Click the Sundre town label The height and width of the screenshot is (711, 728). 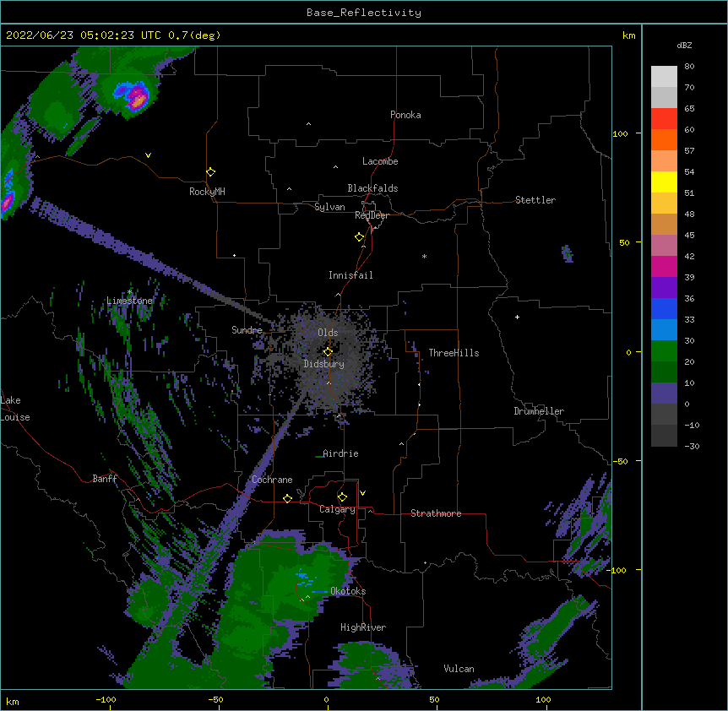pyautogui.click(x=247, y=330)
